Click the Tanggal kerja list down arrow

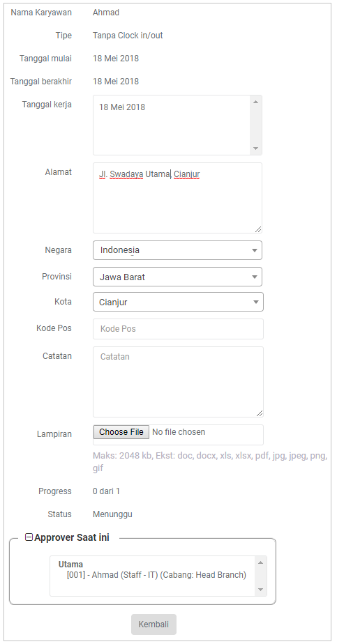tap(255, 148)
